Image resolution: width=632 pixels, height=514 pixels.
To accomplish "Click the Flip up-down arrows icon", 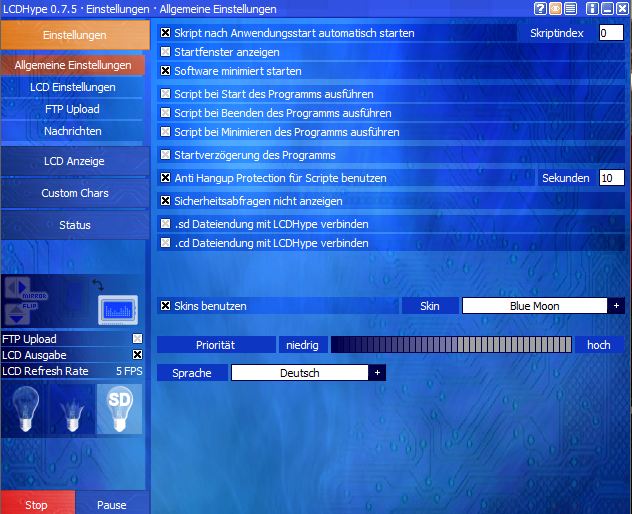I will click(17, 314).
